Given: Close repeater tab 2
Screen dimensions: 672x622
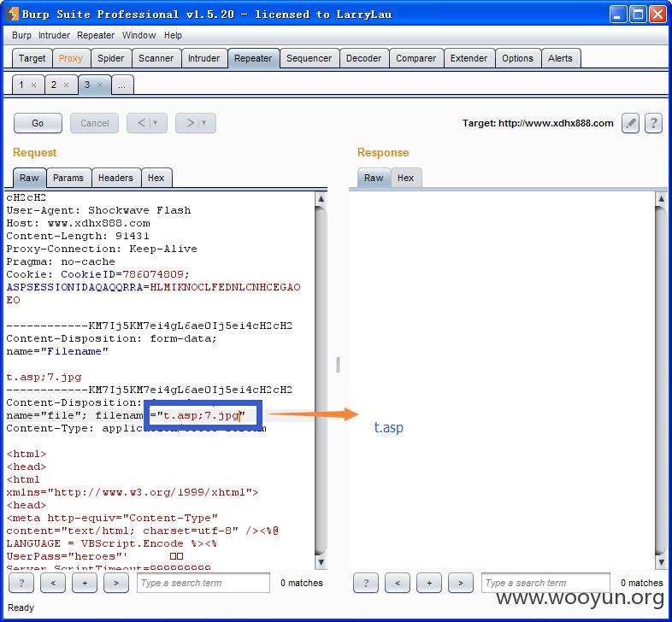Looking at the screenshot, I should click(x=66, y=85).
